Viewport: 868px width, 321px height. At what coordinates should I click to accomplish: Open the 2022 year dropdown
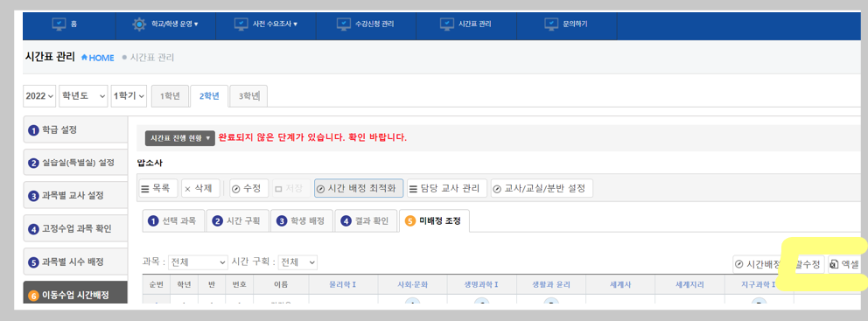pos(39,95)
